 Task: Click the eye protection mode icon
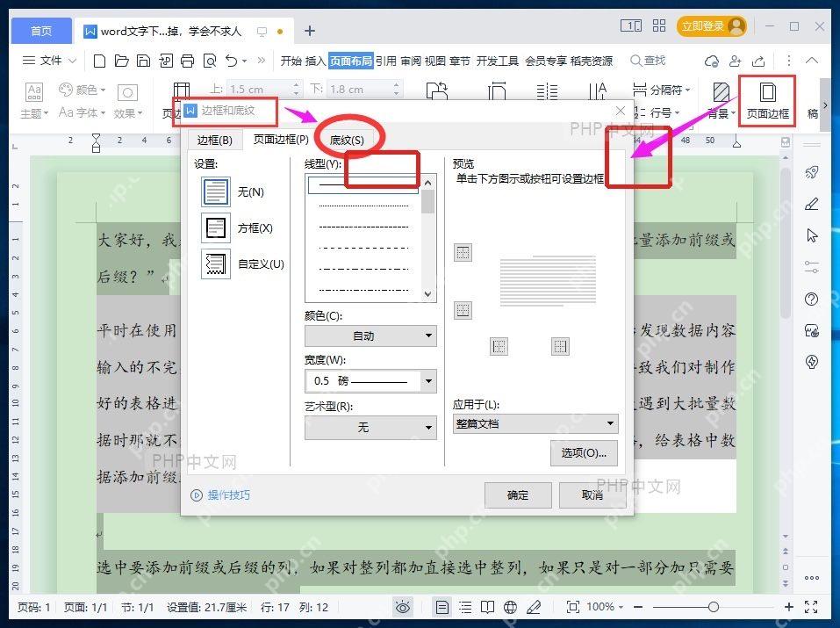[x=403, y=607]
